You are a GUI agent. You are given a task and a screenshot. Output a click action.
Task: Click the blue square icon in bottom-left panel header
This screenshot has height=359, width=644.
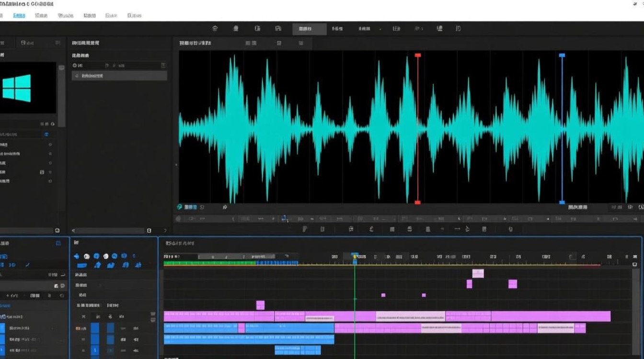coord(58,243)
